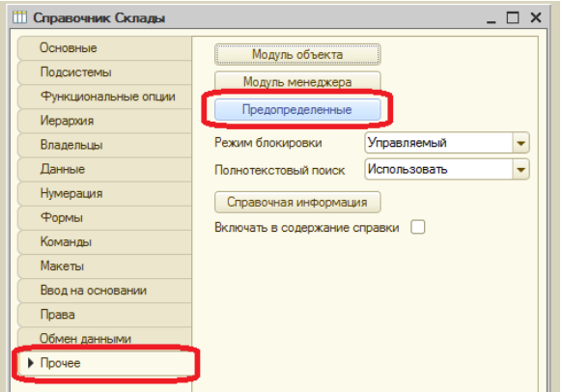Image resolution: width=562 pixels, height=392 pixels.
Task: Open the Модуль менеджера button
Action: [x=297, y=82]
